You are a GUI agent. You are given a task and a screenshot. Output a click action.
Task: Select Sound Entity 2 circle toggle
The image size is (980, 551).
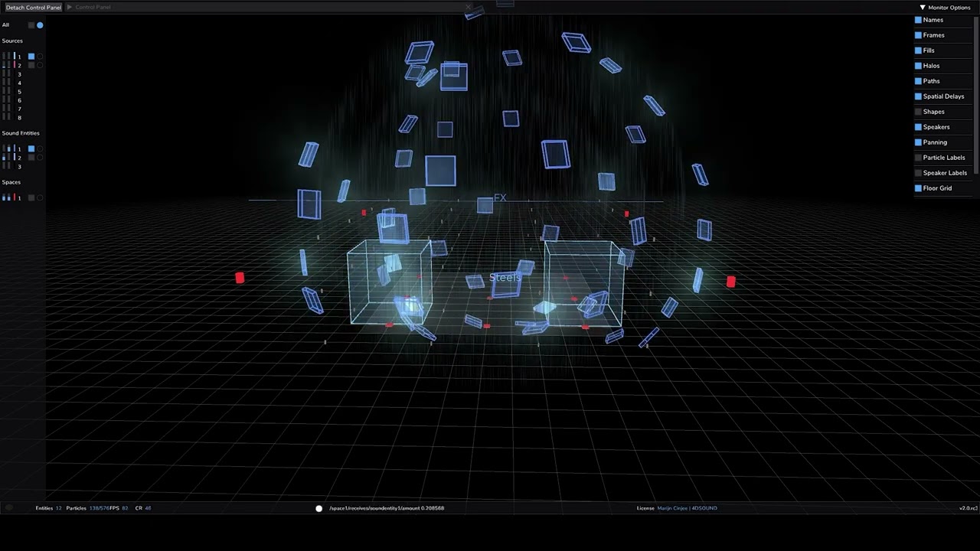pos(40,158)
